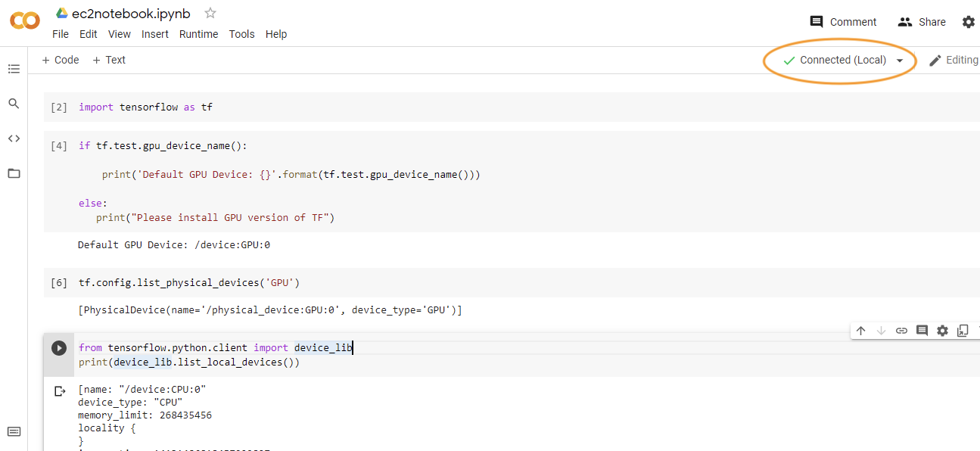Open the Runtime menu
This screenshot has height=451, width=980.
pos(199,34)
